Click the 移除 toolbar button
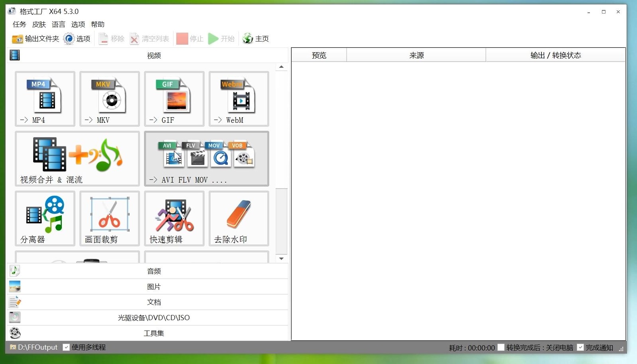637x364 pixels. tap(112, 39)
